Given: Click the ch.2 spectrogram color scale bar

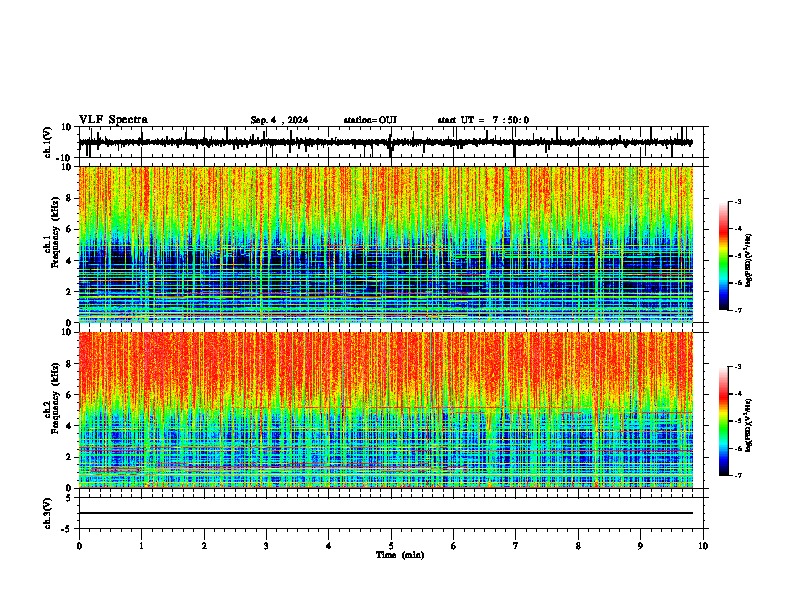Looking at the screenshot, I should point(724,421).
